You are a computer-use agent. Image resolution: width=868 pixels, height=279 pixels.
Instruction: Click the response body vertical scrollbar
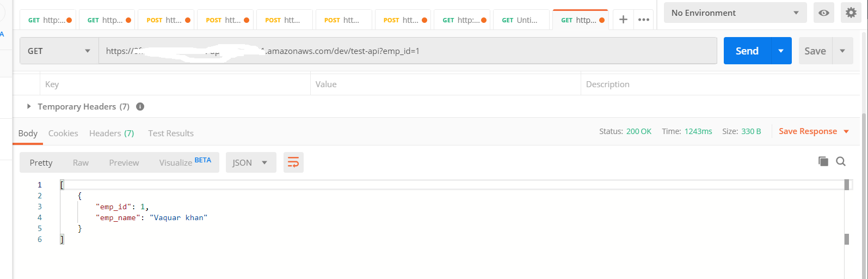coord(847,229)
